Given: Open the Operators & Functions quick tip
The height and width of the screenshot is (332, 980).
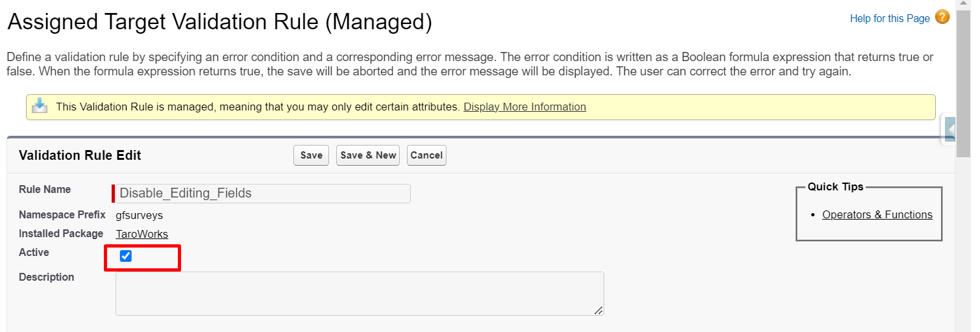Looking at the screenshot, I should [x=877, y=214].
